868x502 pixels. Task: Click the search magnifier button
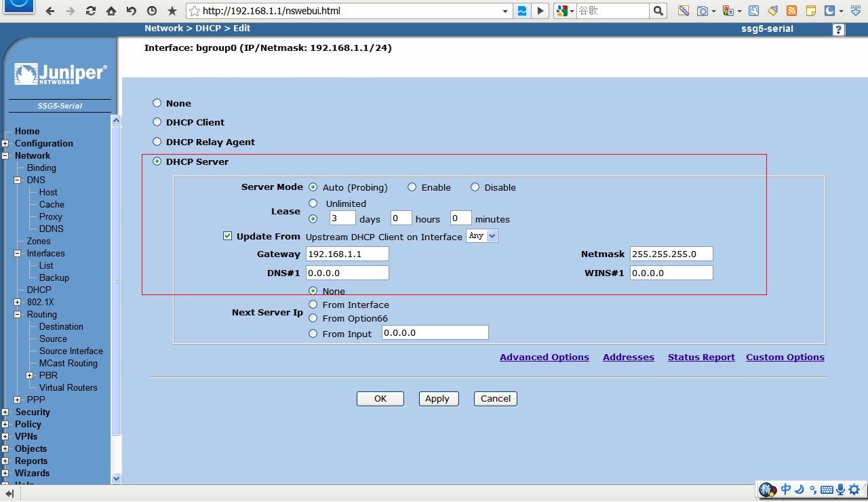tap(658, 11)
